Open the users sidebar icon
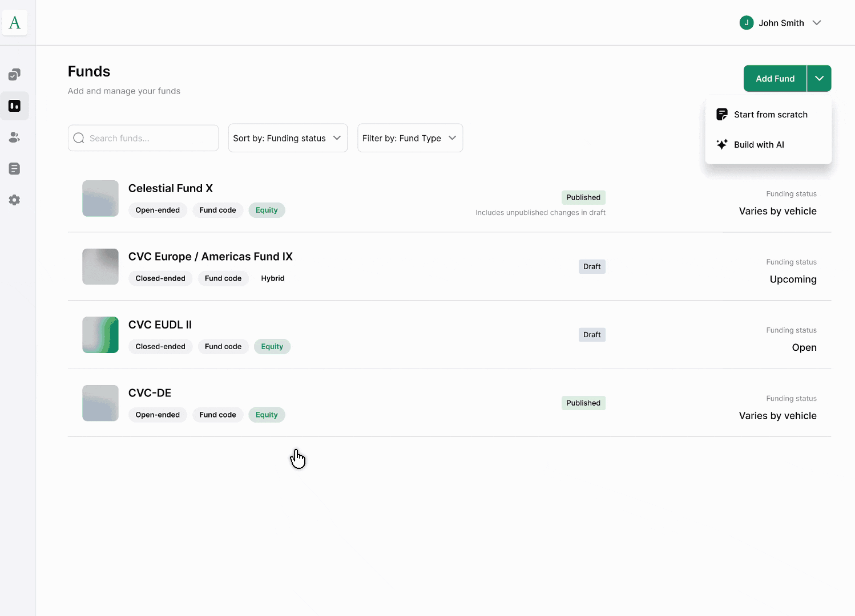This screenshot has width=855, height=616. (14, 137)
